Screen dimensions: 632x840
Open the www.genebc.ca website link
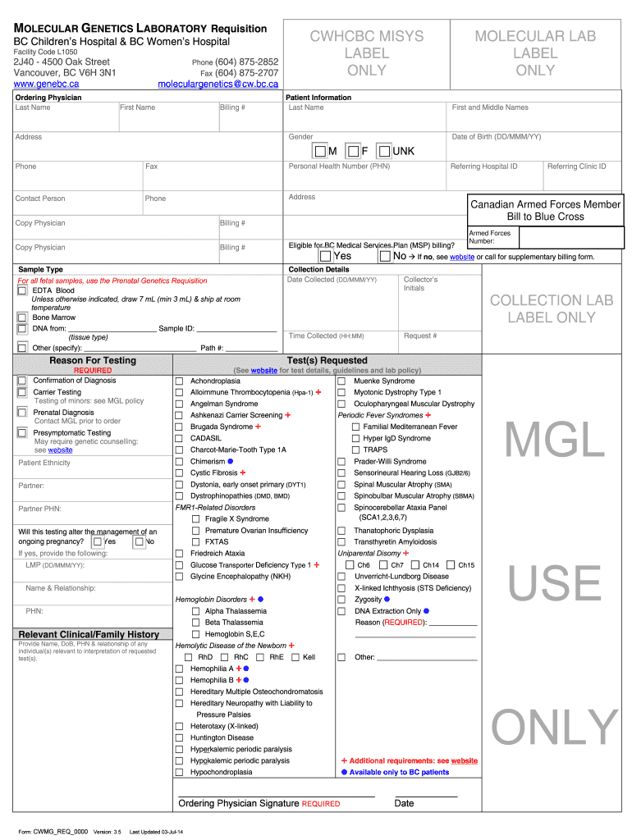click(x=47, y=84)
